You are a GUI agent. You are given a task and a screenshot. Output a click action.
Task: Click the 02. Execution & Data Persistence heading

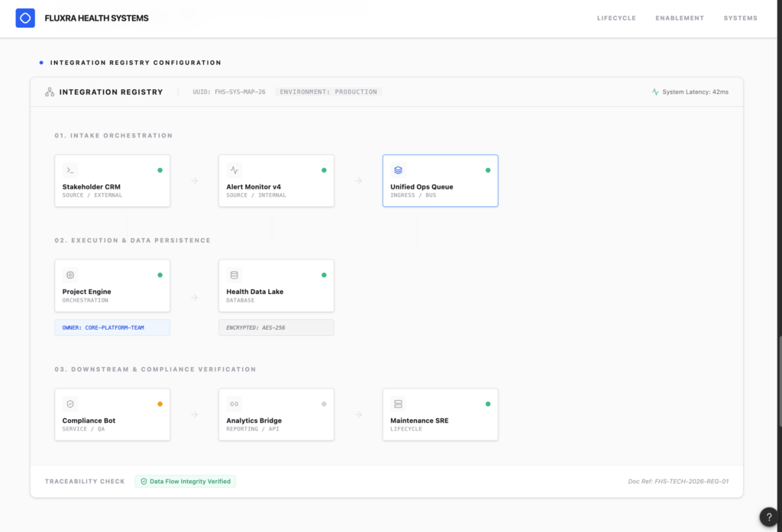(x=133, y=240)
